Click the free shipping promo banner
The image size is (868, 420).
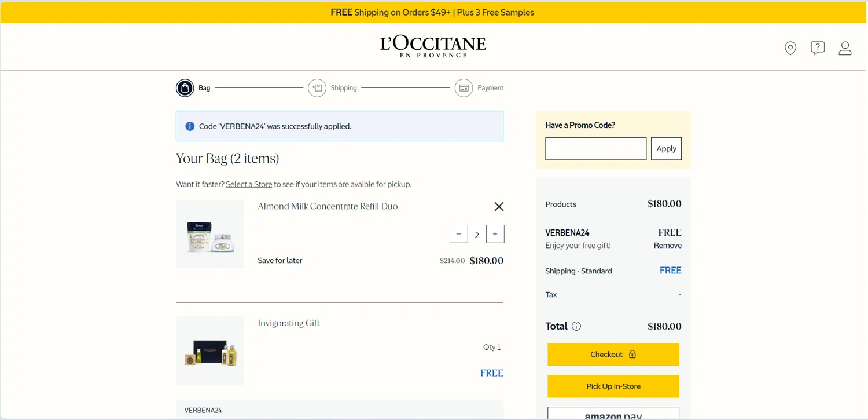(x=433, y=12)
